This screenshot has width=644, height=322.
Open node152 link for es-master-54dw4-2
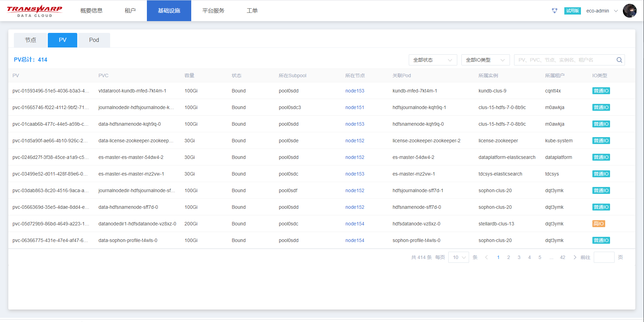point(355,157)
